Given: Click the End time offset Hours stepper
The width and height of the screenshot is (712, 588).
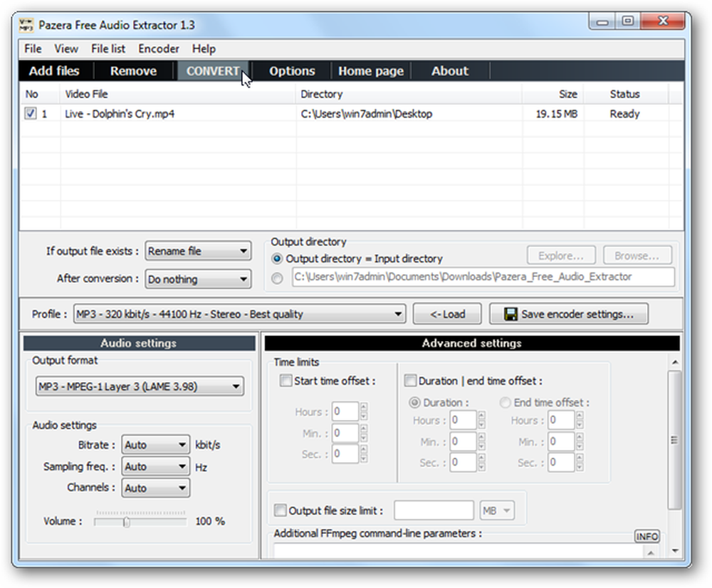Looking at the screenshot, I should (580, 420).
